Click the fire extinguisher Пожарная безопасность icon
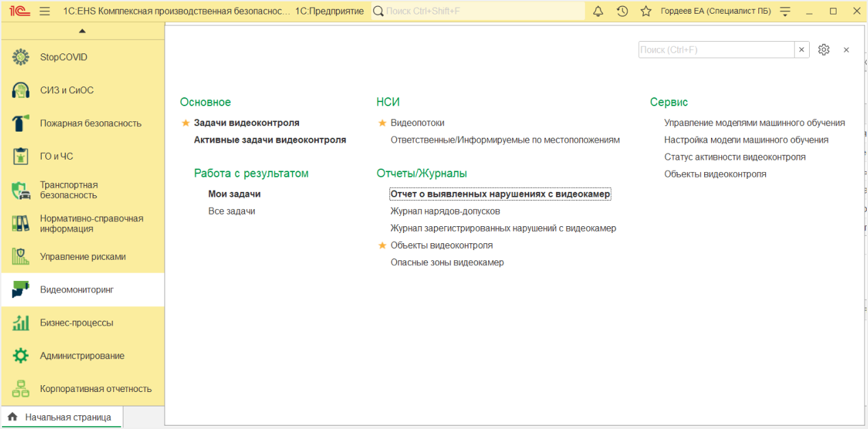 point(21,123)
